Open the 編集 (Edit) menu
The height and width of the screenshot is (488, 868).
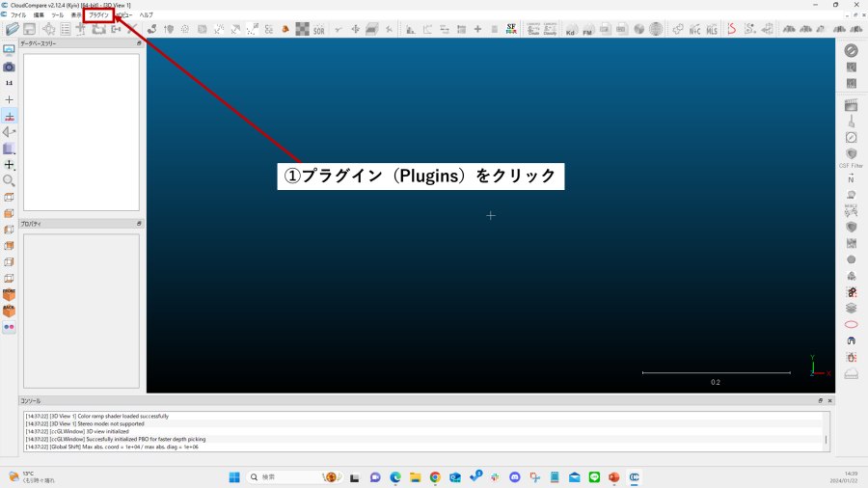click(x=39, y=14)
